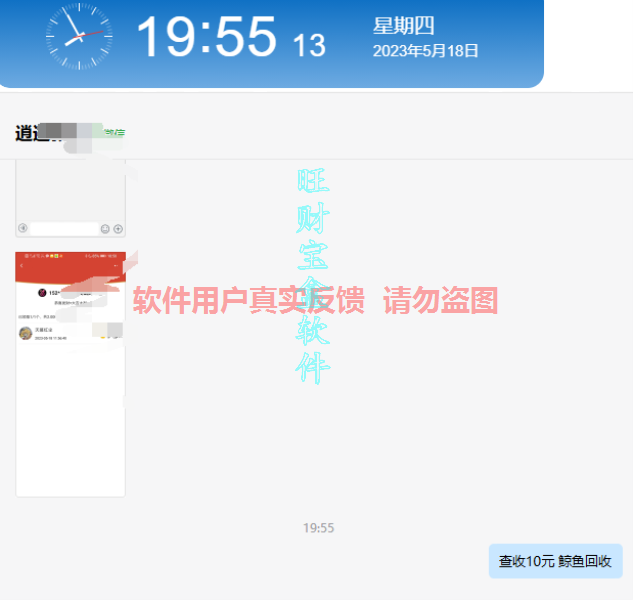Image resolution: width=633 pixels, height=600 pixels.
Task: Click the message bubble 查收10元 鲸鱼回收
Action: 555,561
